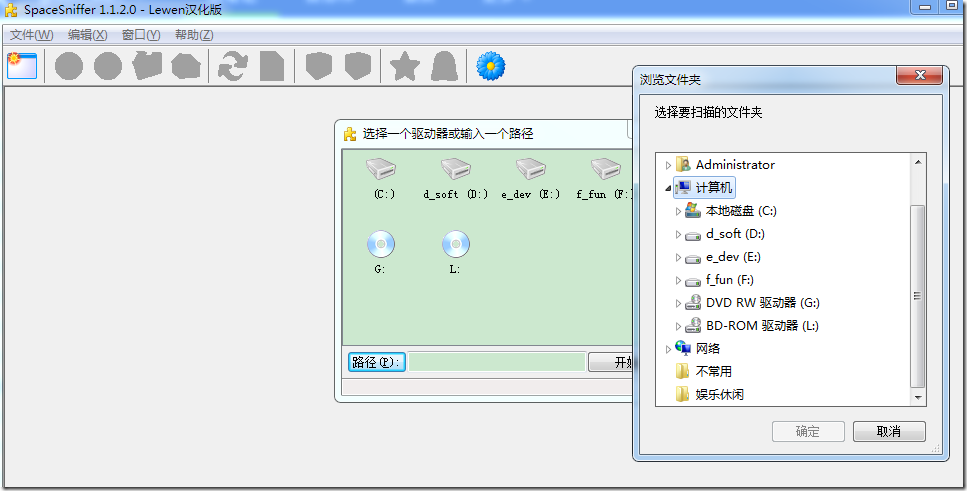Open the 帮助(Z) menu
This screenshot has width=967, height=491.
pos(194,35)
